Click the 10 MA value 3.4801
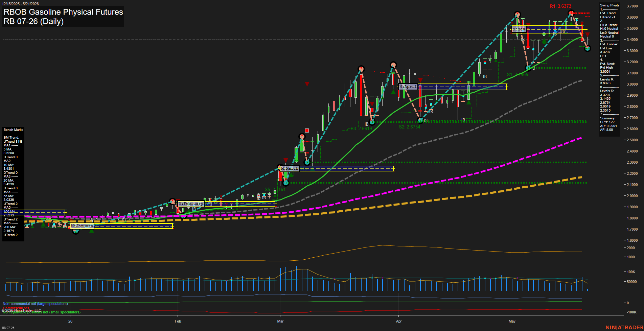Viewport: 644px width, 331px height. point(9,169)
